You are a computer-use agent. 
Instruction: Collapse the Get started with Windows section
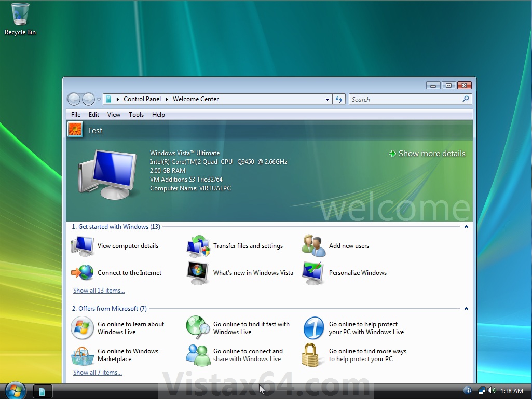click(466, 227)
